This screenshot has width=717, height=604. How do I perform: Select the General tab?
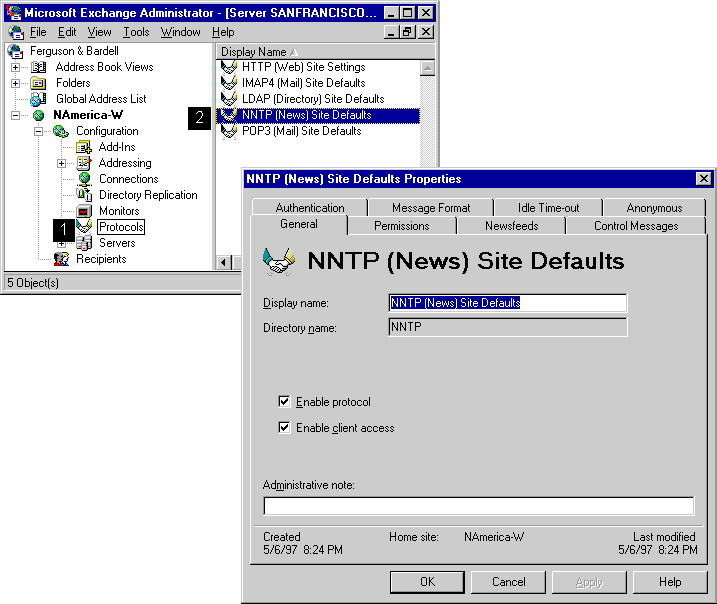299,224
